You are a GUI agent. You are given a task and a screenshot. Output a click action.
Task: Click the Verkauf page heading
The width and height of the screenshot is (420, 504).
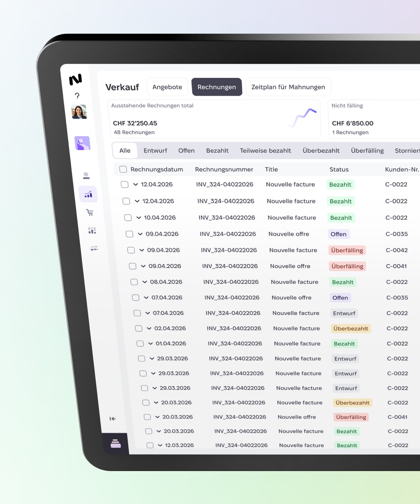click(122, 87)
